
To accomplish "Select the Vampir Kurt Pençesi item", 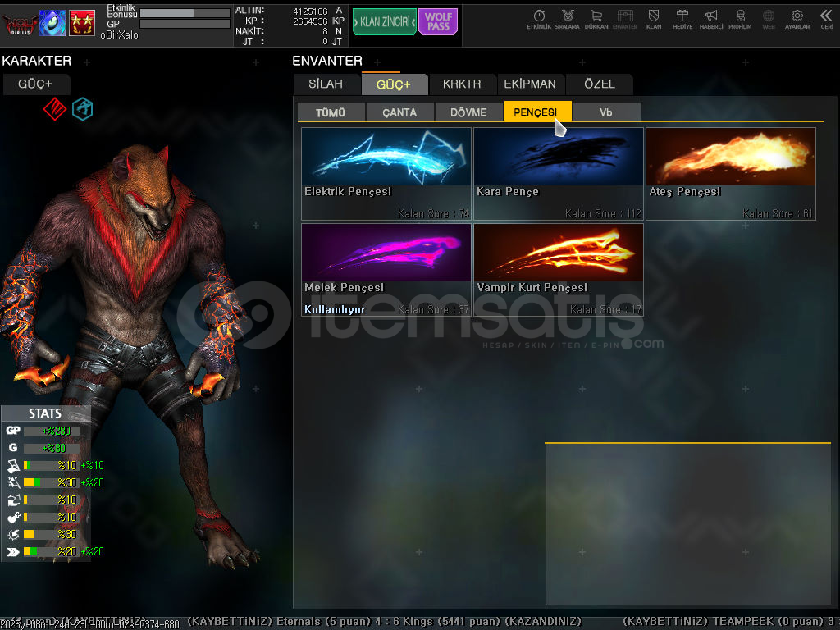I will (559, 269).
